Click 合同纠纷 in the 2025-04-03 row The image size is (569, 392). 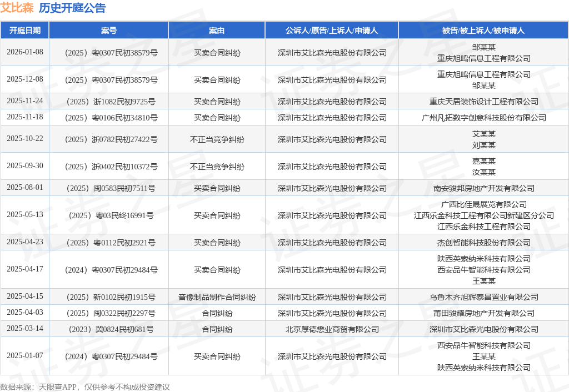(217, 313)
